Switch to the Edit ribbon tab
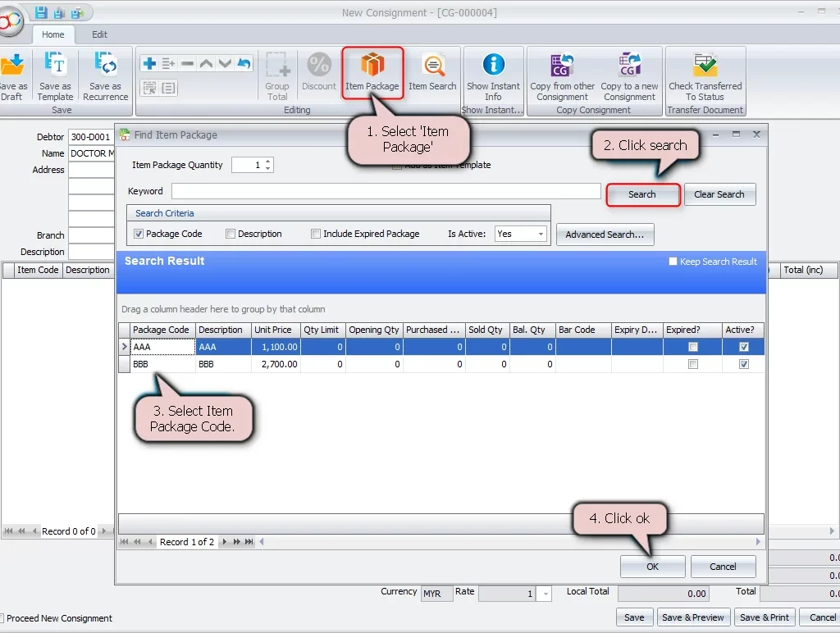Viewport: 840px width, 633px height. [99, 34]
